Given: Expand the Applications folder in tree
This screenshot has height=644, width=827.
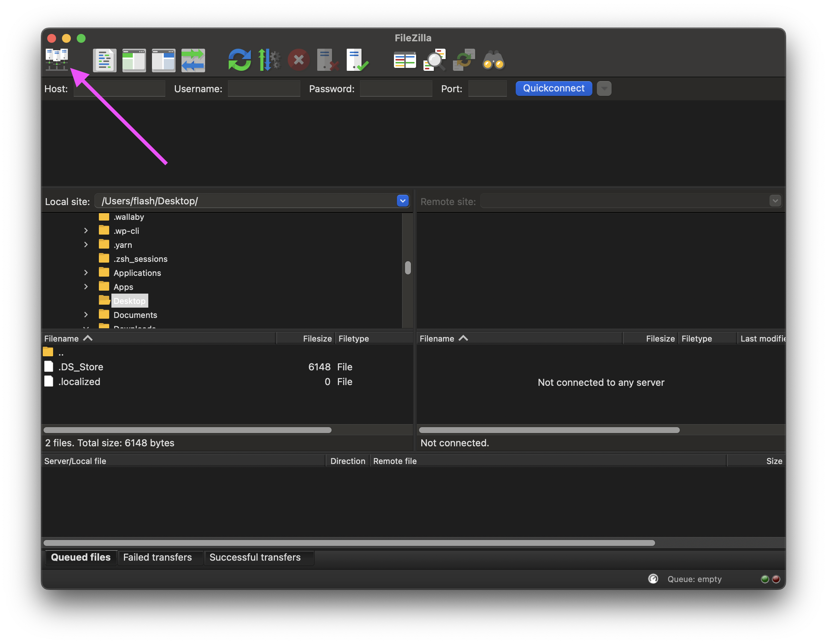Looking at the screenshot, I should point(86,273).
